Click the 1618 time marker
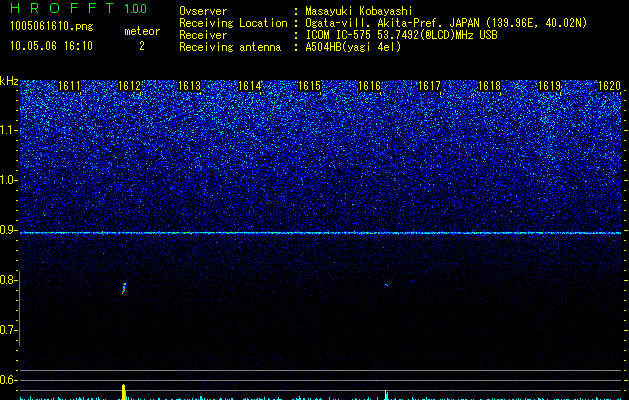The height and width of the screenshot is (400, 629). (490, 86)
